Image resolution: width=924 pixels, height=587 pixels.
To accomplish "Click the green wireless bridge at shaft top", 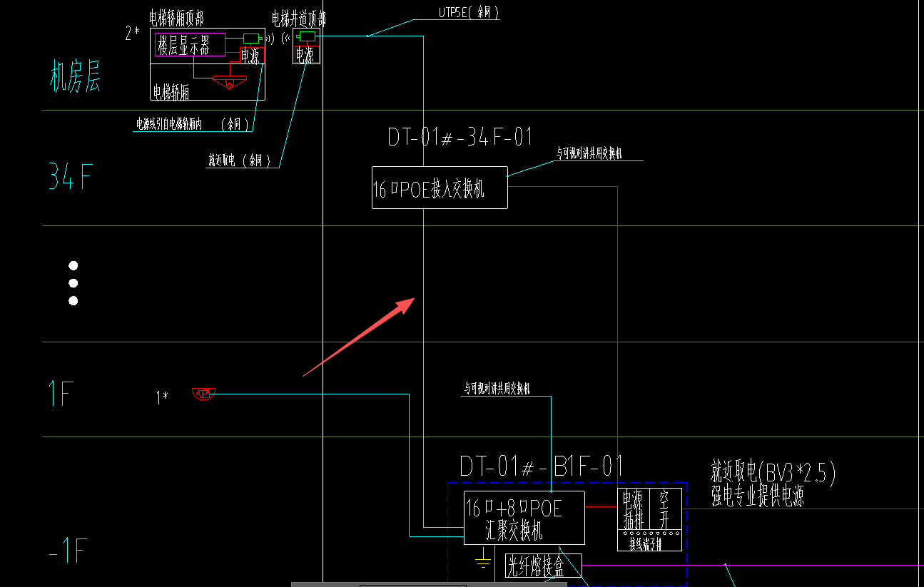I will point(307,36).
